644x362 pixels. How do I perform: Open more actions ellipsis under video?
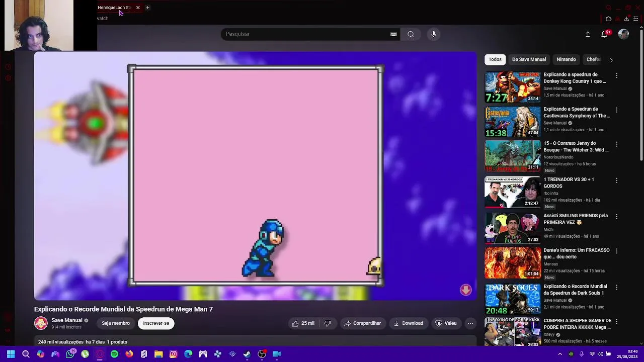click(x=470, y=323)
